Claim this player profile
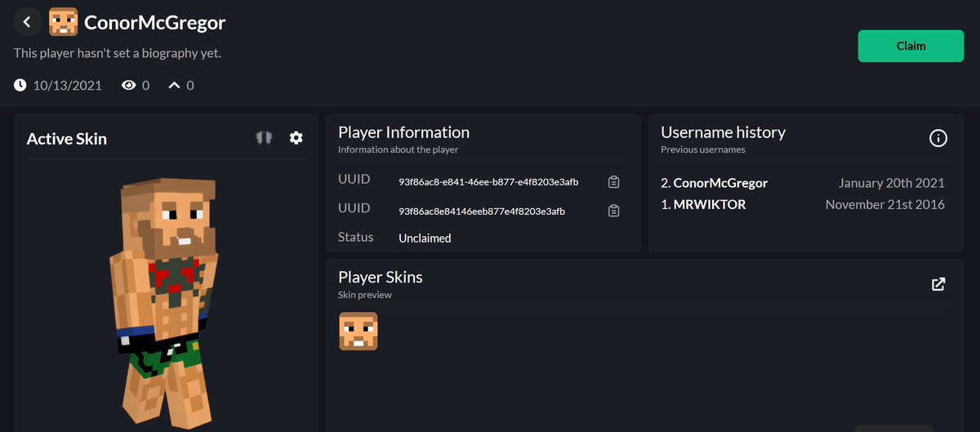The image size is (980, 432). click(x=911, y=46)
